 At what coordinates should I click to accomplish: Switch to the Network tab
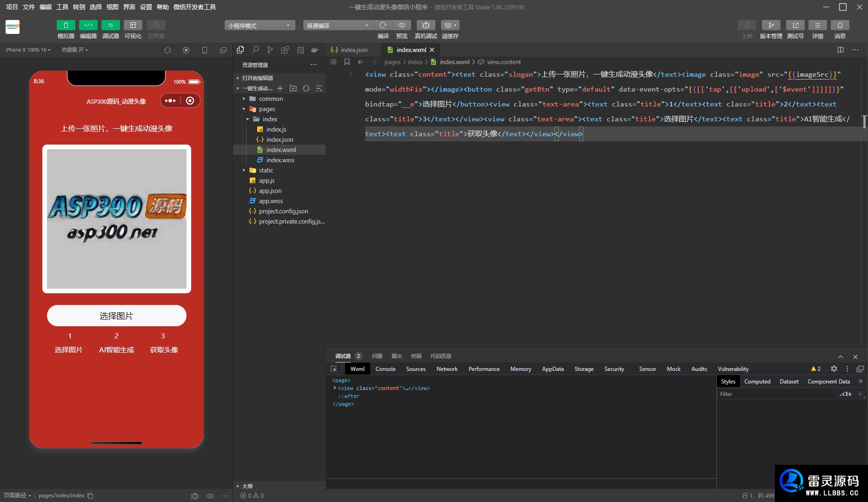click(447, 369)
